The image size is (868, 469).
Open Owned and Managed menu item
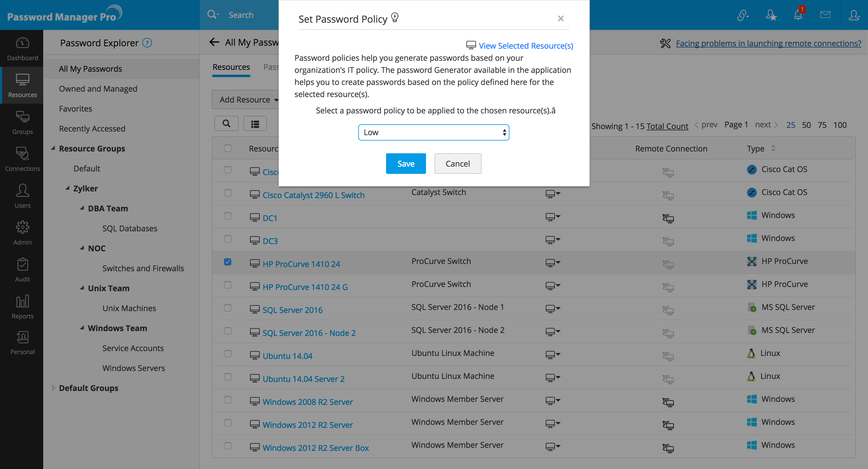click(98, 89)
